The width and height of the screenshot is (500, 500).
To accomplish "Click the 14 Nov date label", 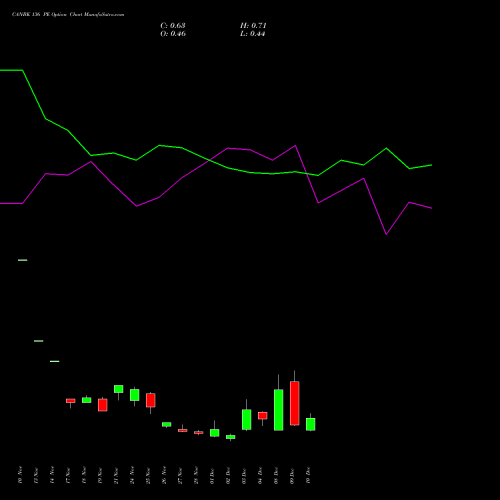I will pyautogui.click(x=52, y=475).
